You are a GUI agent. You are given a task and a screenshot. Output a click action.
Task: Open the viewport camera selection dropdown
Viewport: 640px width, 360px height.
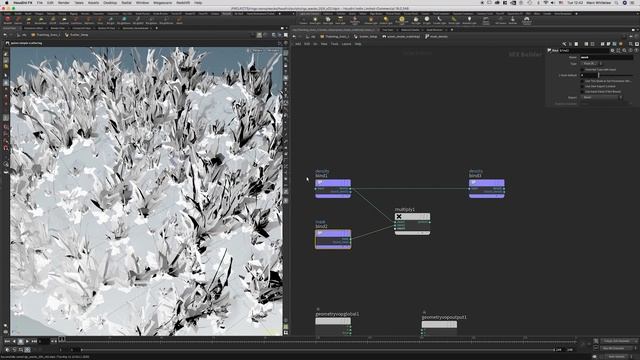point(272,50)
